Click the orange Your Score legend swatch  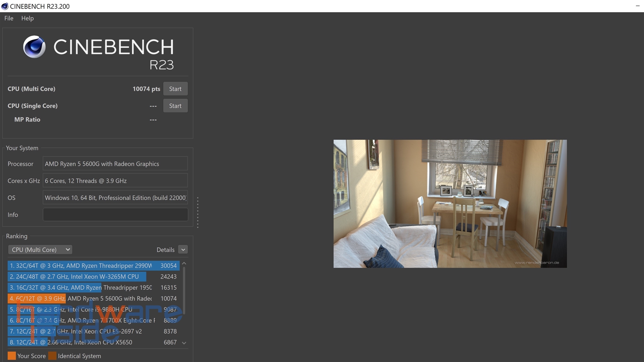12,356
